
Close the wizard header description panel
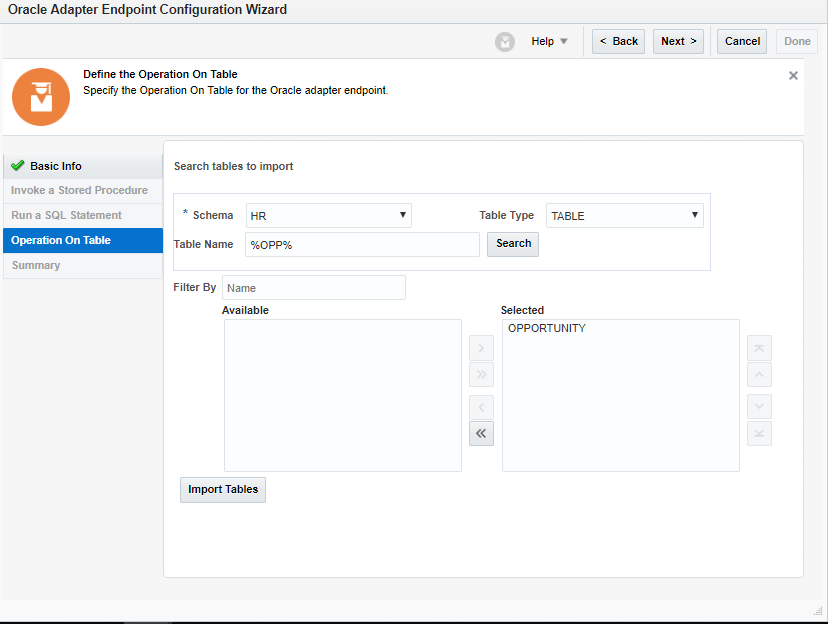point(793,75)
